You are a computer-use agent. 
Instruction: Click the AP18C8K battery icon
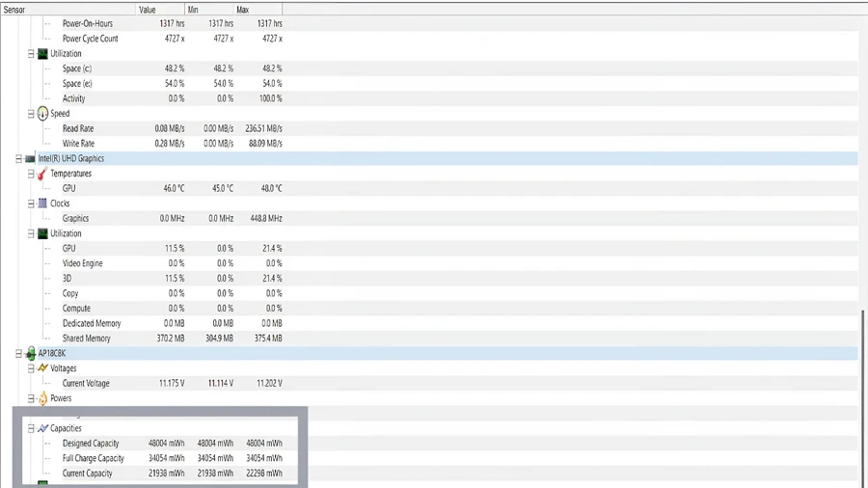tap(31, 353)
